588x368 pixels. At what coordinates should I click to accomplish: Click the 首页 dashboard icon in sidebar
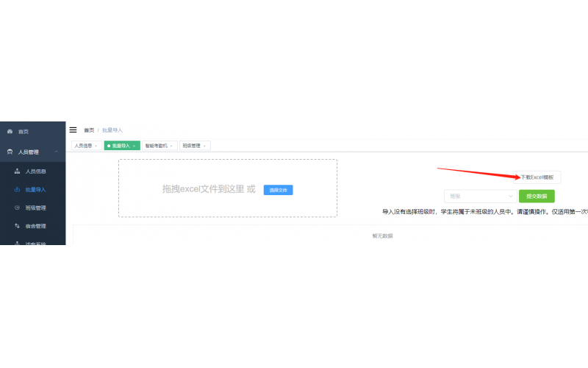(x=10, y=132)
